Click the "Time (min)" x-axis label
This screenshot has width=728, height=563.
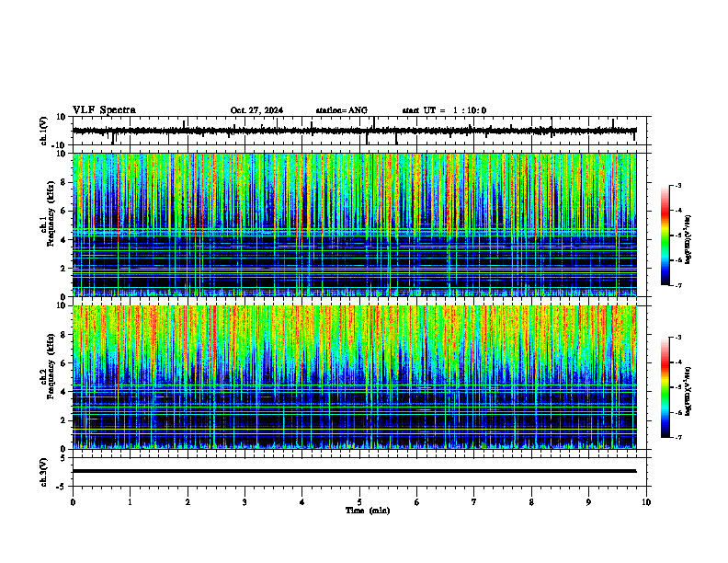(368, 511)
